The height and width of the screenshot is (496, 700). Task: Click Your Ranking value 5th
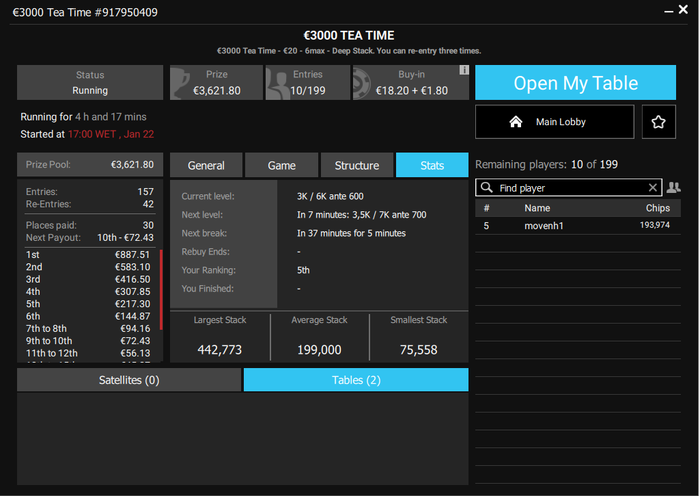[x=303, y=270]
